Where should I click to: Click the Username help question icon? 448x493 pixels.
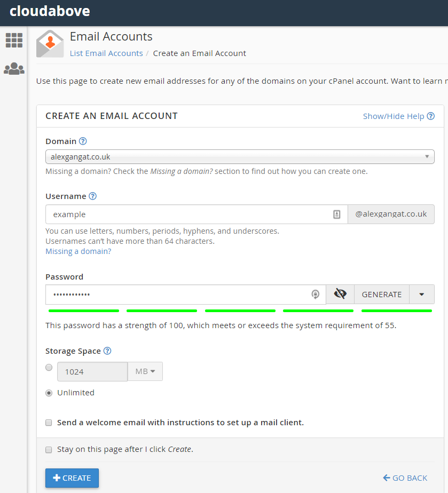[93, 196]
